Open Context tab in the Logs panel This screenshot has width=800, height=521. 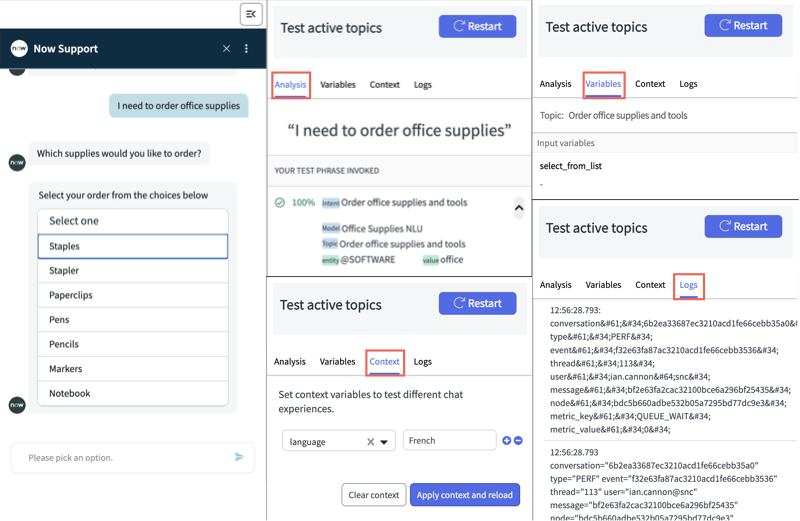click(x=650, y=285)
